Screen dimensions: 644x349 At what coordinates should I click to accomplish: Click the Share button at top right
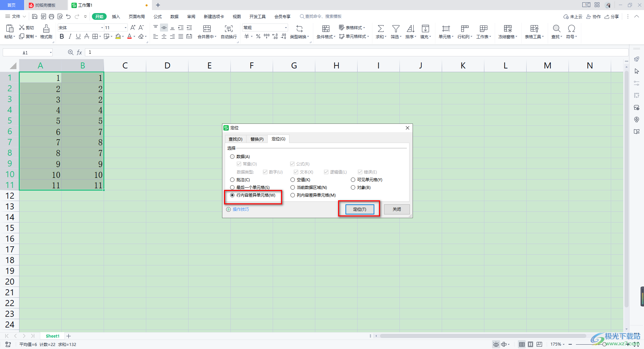[x=612, y=16]
